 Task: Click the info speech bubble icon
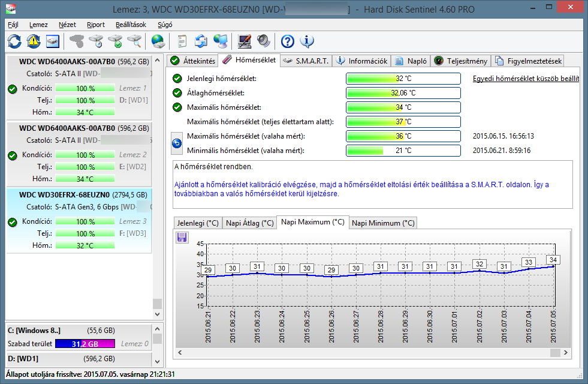[x=307, y=41]
